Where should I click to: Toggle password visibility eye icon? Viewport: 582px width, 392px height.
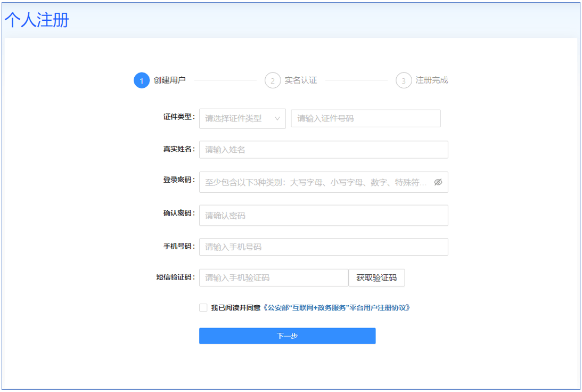click(438, 182)
